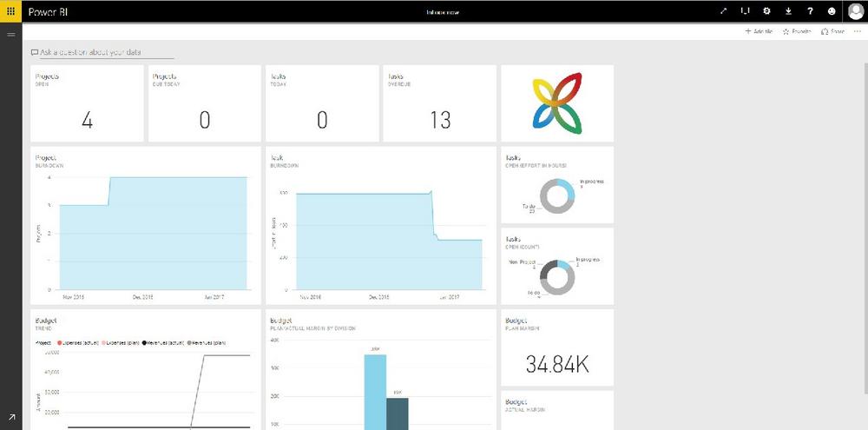
Task: Click the Revenues (actual) black legend dot
Action: pyautogui.click(x=144, y=343)
